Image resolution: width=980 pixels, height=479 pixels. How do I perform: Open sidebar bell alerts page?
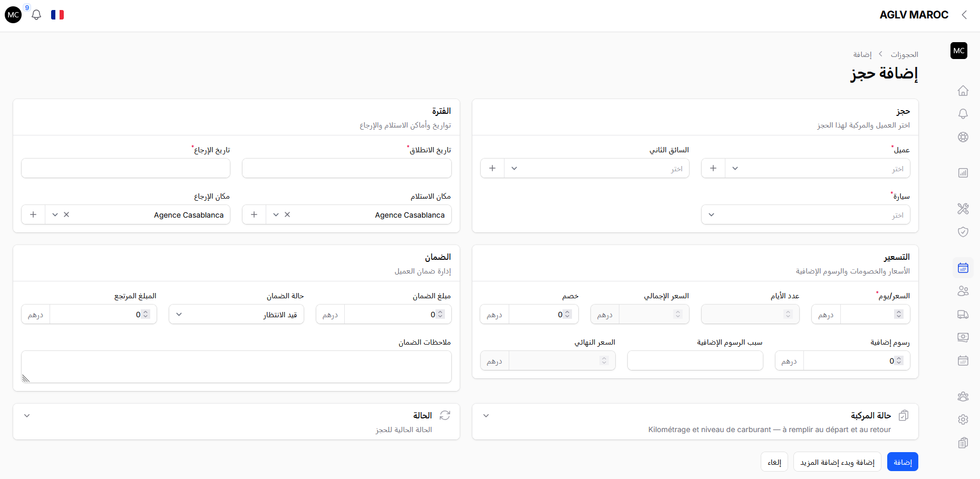963,114
